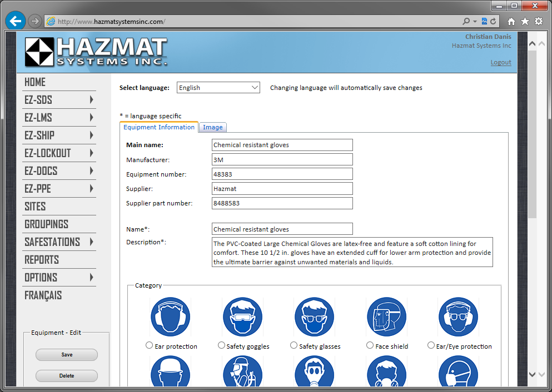Expand the SAFESTATIONS submenu arrow
Screen dimensions: 552x392
click(91, 242)
